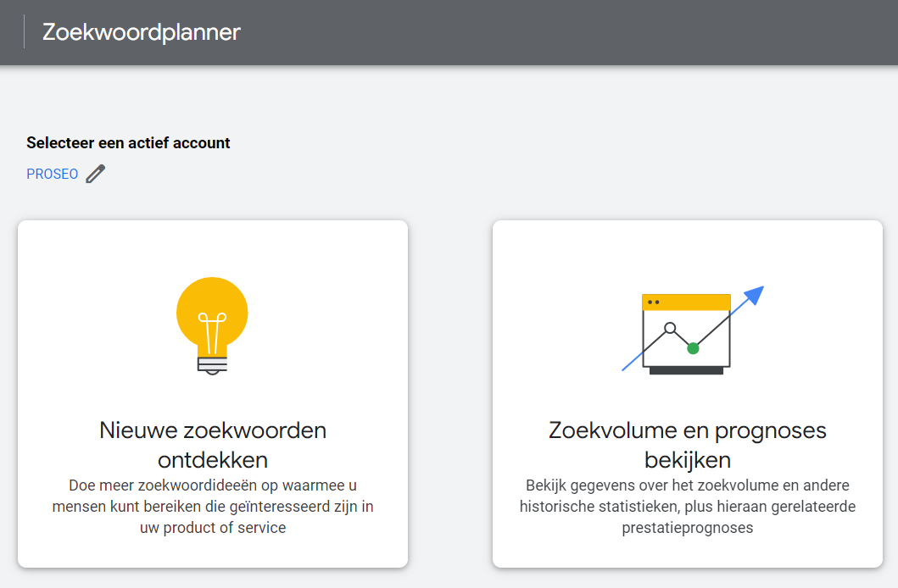898x588 pixels.
Task: Click the white filament inside the lightbulb
Action: [212, 333]
